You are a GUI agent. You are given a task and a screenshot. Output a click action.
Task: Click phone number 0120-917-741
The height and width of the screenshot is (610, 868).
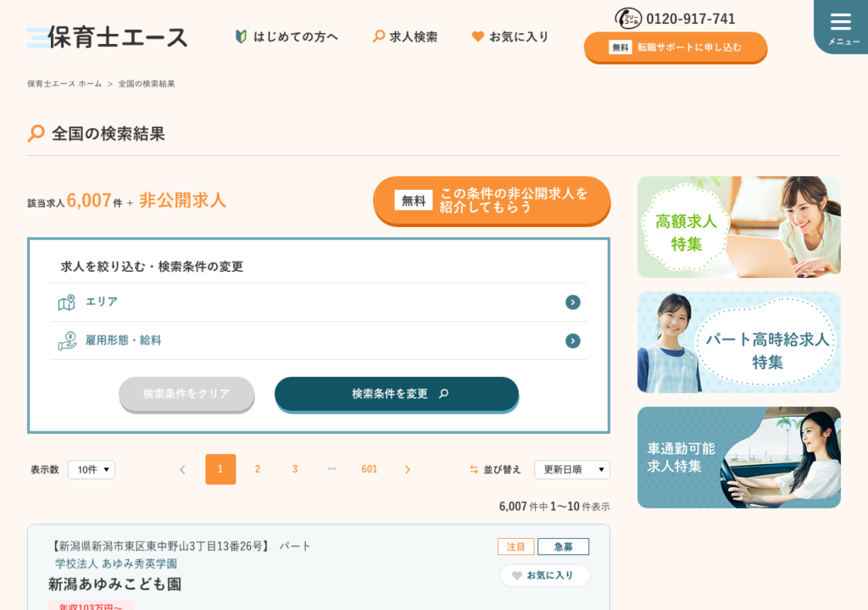coord(690,19)
